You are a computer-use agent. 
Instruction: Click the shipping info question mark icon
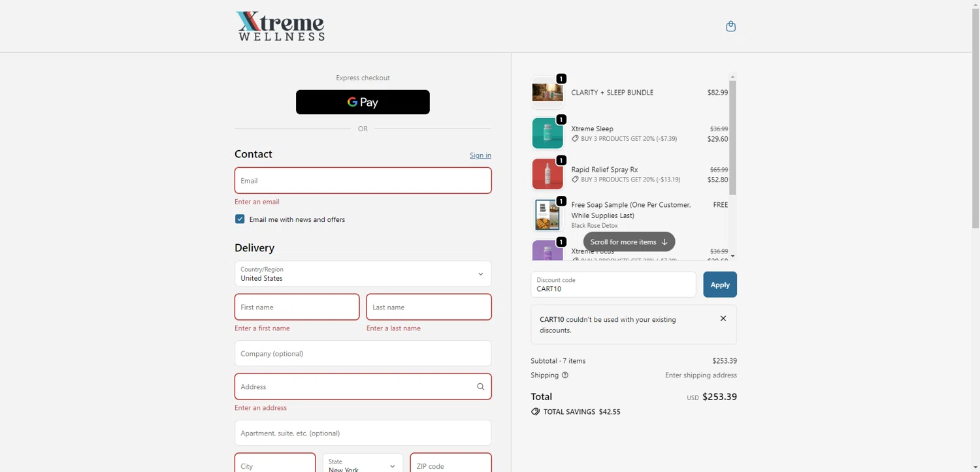pos(565,375)
